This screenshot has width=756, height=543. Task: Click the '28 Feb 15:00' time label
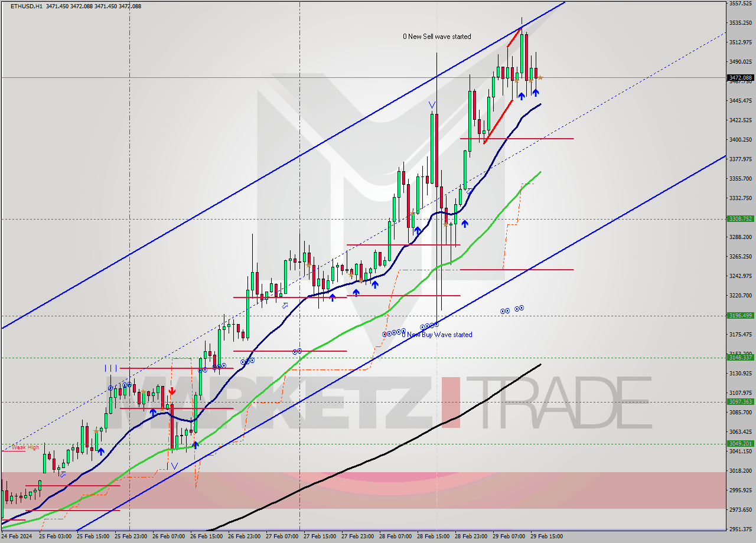pos(433,537)
